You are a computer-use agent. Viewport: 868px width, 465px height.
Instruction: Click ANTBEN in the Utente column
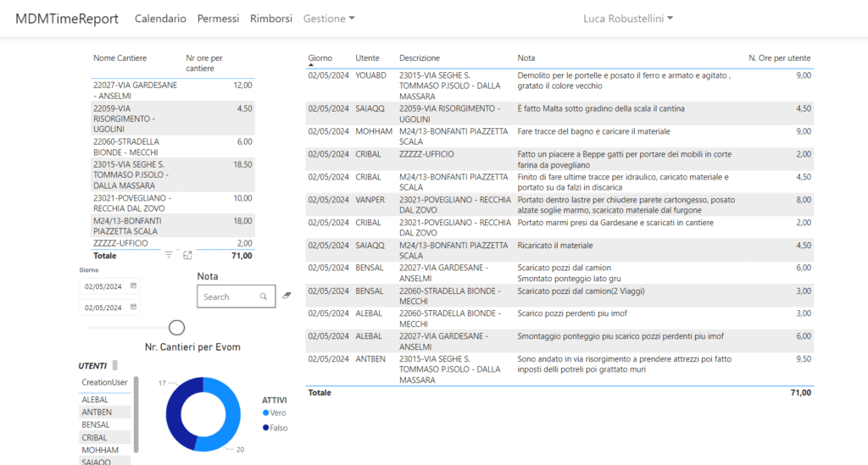[370, 359]
